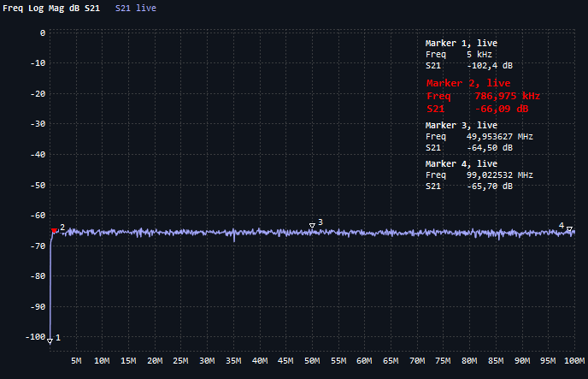Click Marker 3 S21 value '-64,50 dB'
Image resolution: width=588 pixels, height=379 pixels.
[490, 148]
